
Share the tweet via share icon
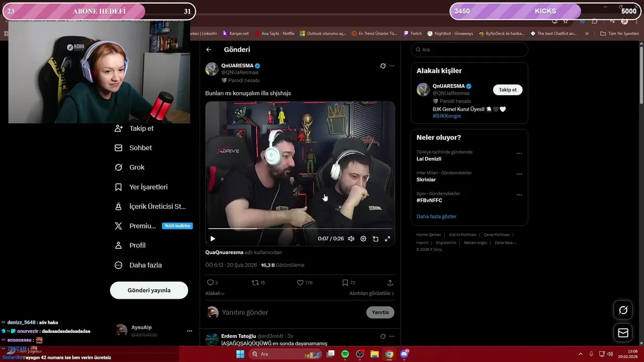390,283
